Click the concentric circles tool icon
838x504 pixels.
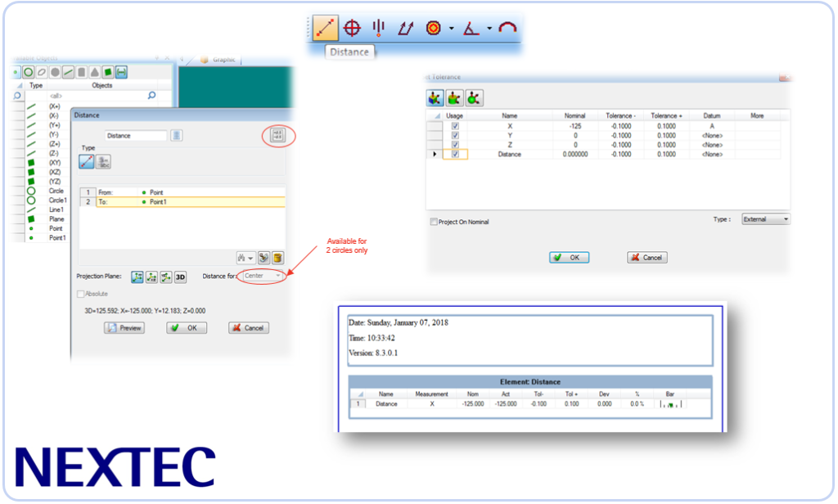pyautogui.click(x=434, y=28)
